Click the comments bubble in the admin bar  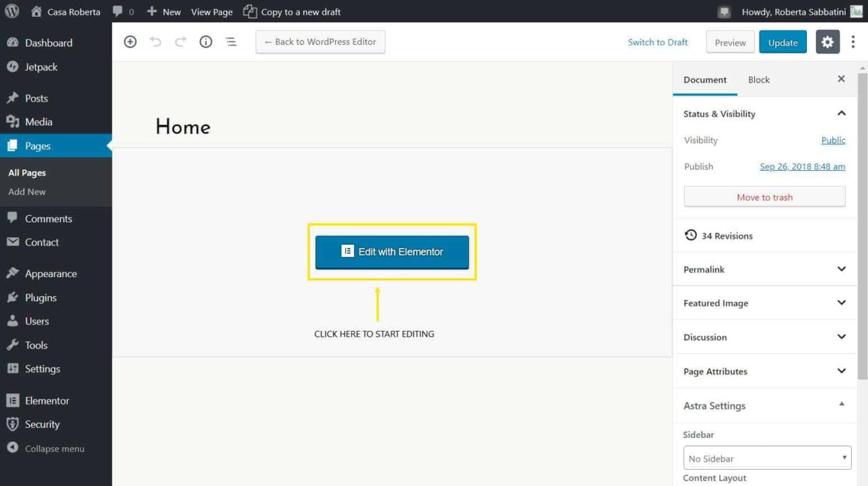pyautogui.click(x=121, y=11)
